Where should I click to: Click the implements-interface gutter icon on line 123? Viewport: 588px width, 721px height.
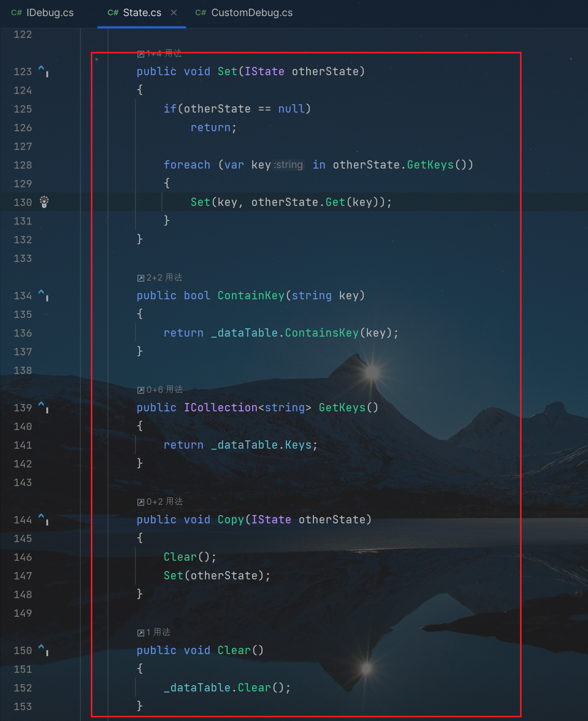click(44, 71)
